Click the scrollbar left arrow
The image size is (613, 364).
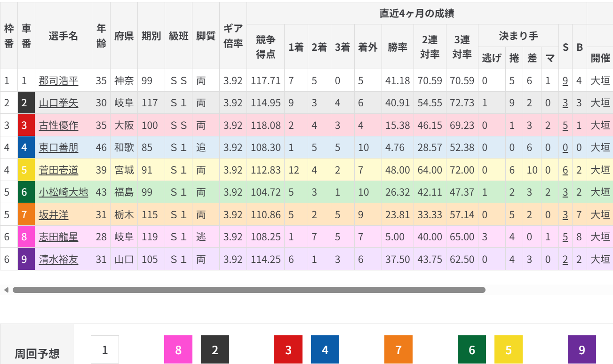pyautogui.click(x=6, y=290)
